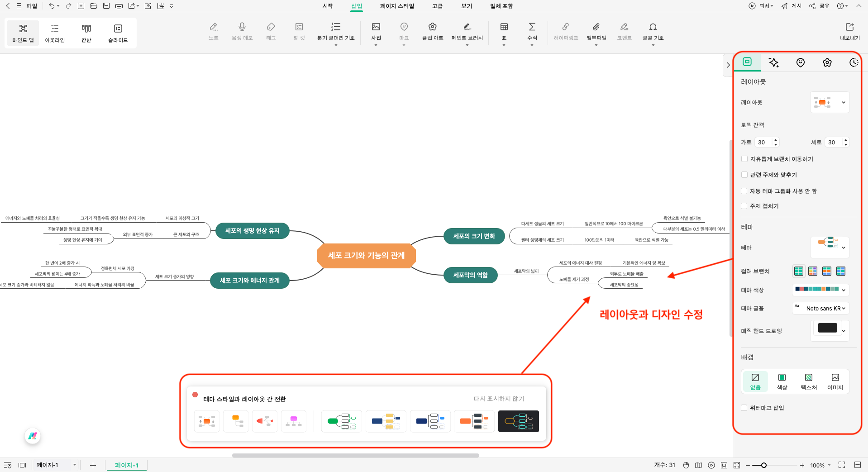Open the Page Style menu tab
The height and width of the screenshot is (472, 868).
coord(397,6)
